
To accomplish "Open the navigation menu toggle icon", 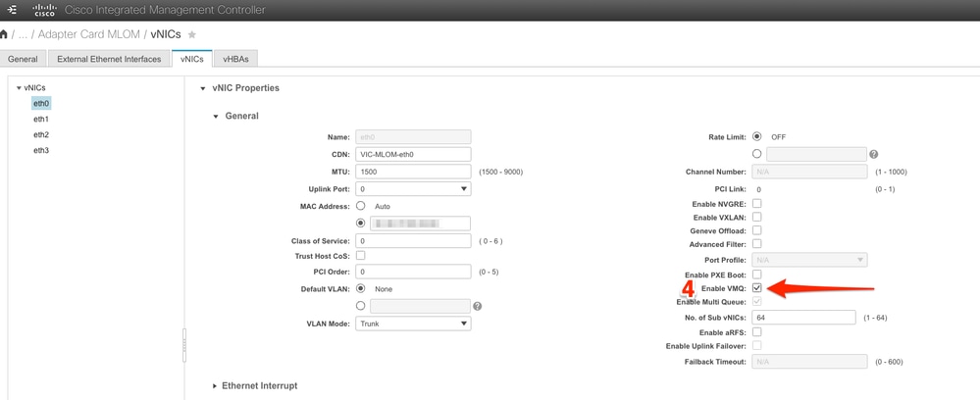I will tap(11, 10).
